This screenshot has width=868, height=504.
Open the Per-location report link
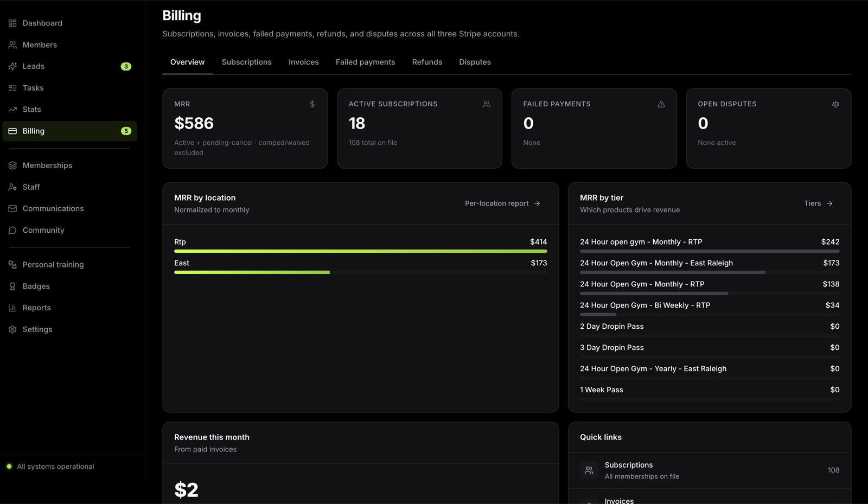(502, 203)
